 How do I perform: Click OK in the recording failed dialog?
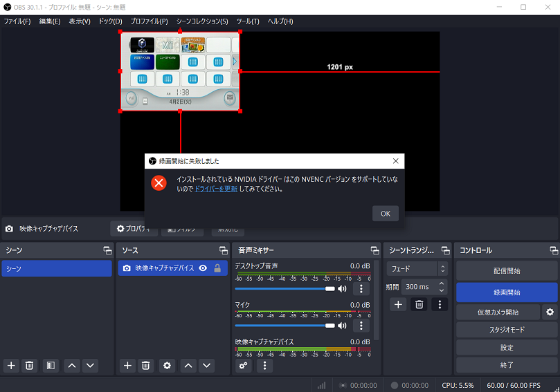(386, 214)
